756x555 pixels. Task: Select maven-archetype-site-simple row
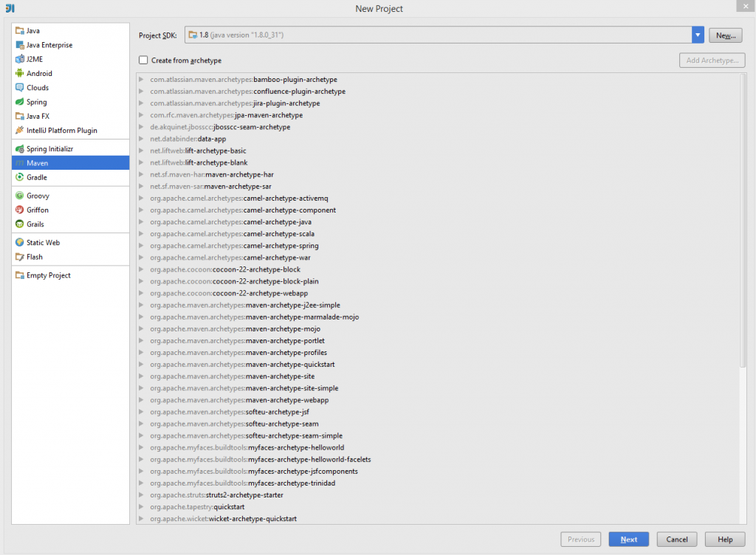[x=438, y=387]
